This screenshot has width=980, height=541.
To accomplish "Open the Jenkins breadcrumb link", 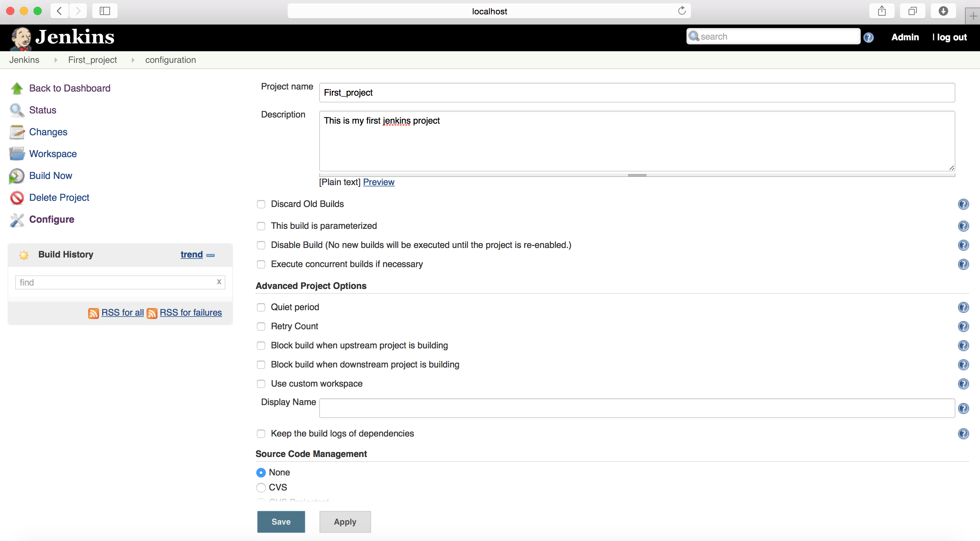I will 24,60.
